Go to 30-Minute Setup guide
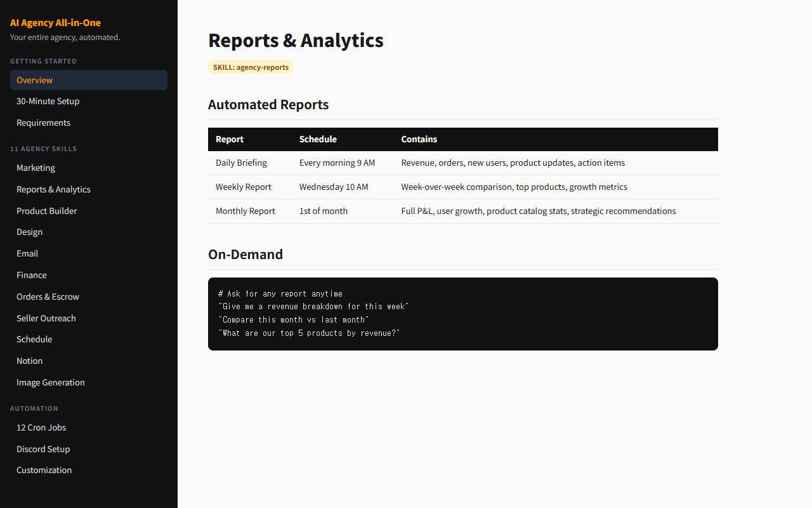 48,101
